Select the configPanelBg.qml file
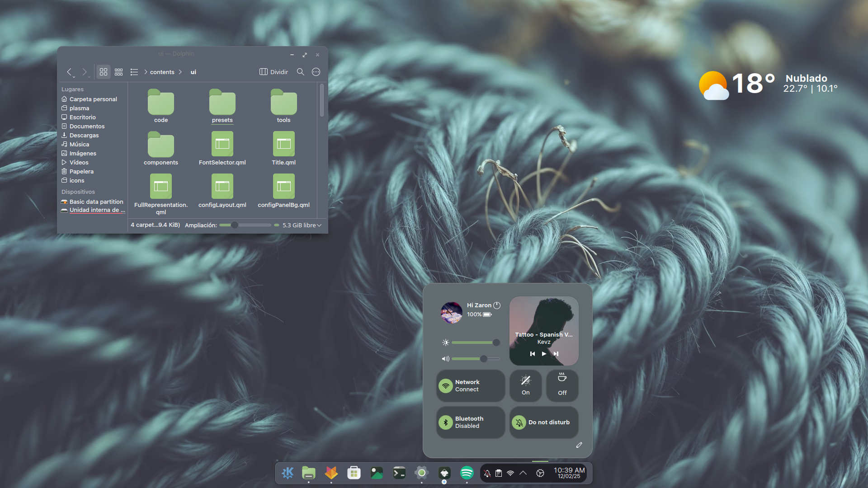The width and height of the screenshot is (868, 488). click(x=284, y=191)
